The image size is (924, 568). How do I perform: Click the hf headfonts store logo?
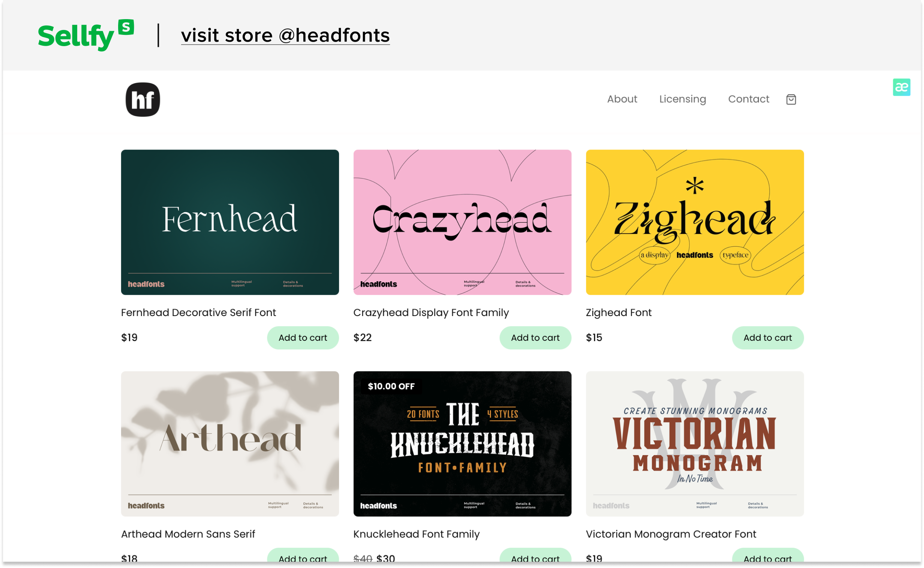click(143, 100)
